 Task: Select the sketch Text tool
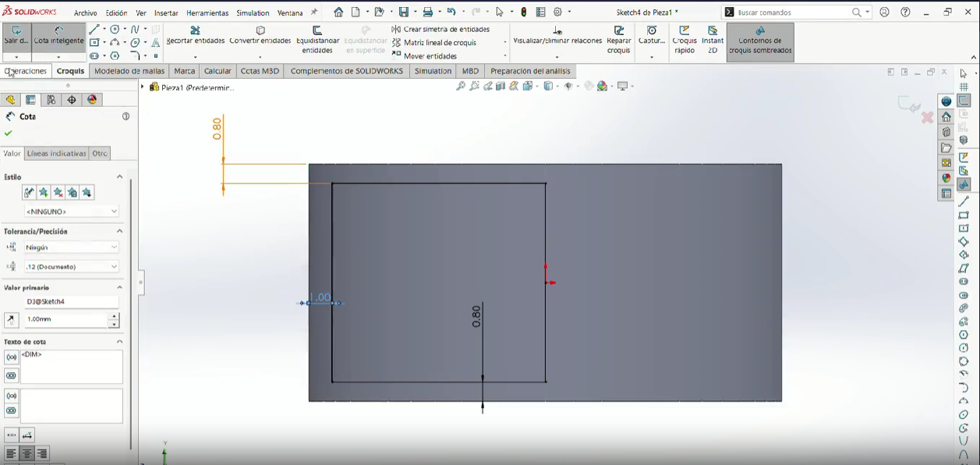coord(155,43)
